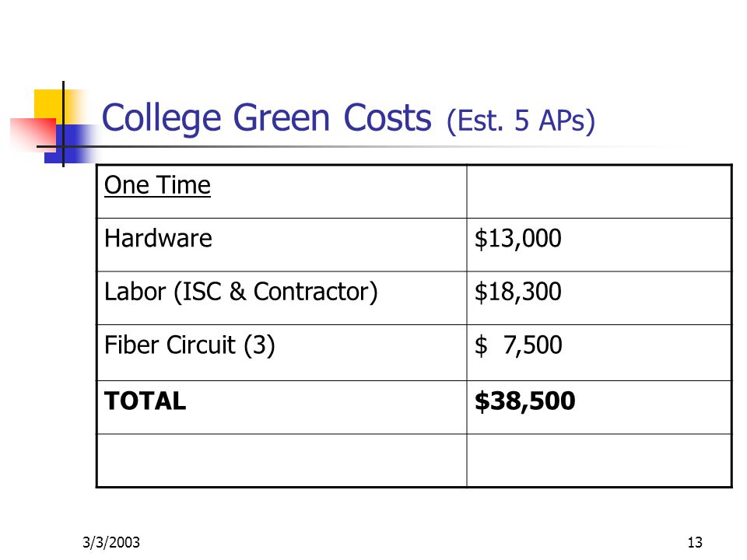The image size is (747, 560).
Task: Click the College Green Costs title
Action: (266, 118)
